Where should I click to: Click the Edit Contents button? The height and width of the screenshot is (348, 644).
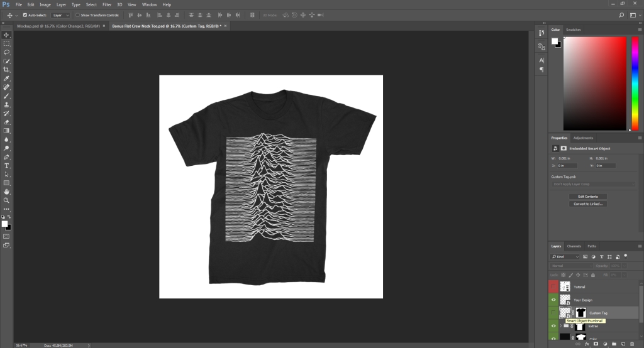[588, 197]
